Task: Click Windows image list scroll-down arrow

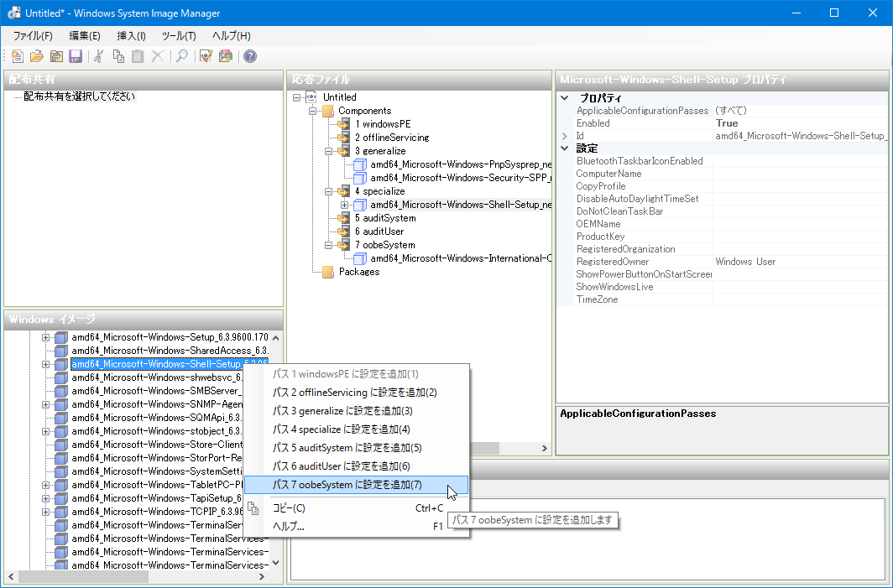Action: click(275, 564)
